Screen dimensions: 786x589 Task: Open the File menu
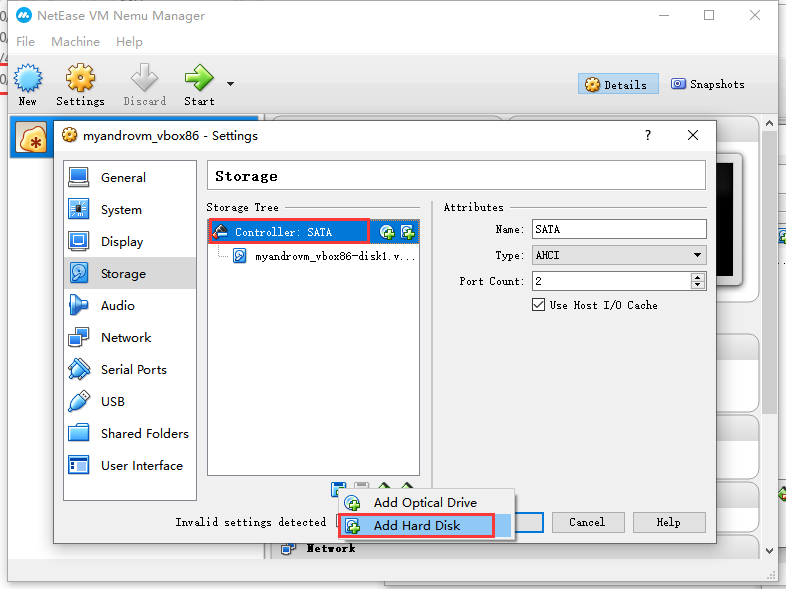pyautogui.click(x=26, y=42)
